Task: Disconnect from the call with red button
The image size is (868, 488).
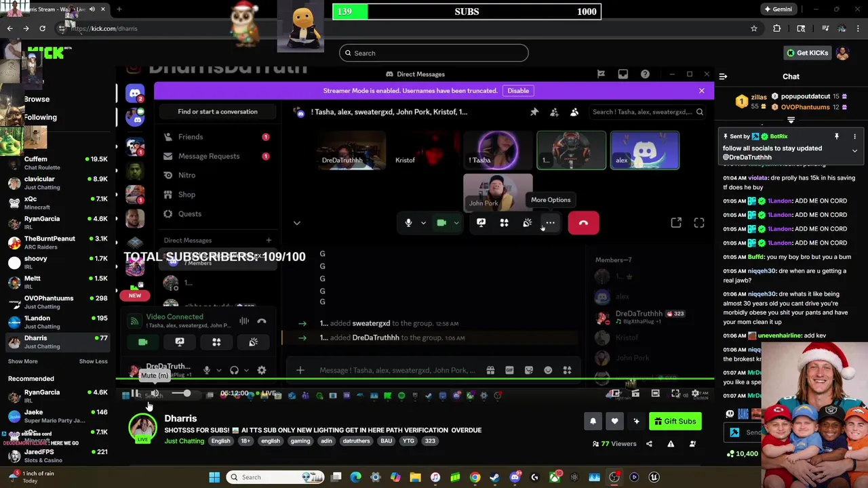Action: click(583, 223)
